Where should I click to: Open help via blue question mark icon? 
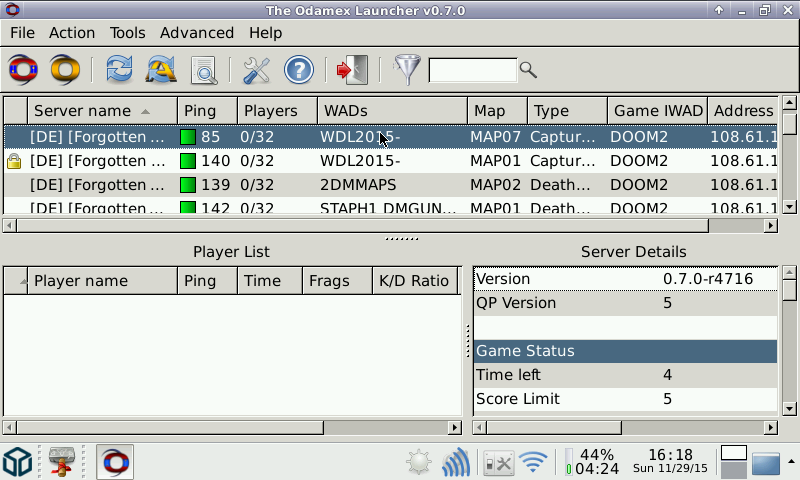point(298,70)
